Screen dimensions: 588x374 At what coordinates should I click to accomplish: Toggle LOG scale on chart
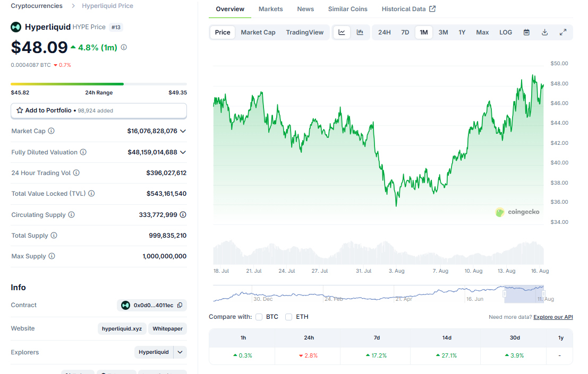(506, 32)
